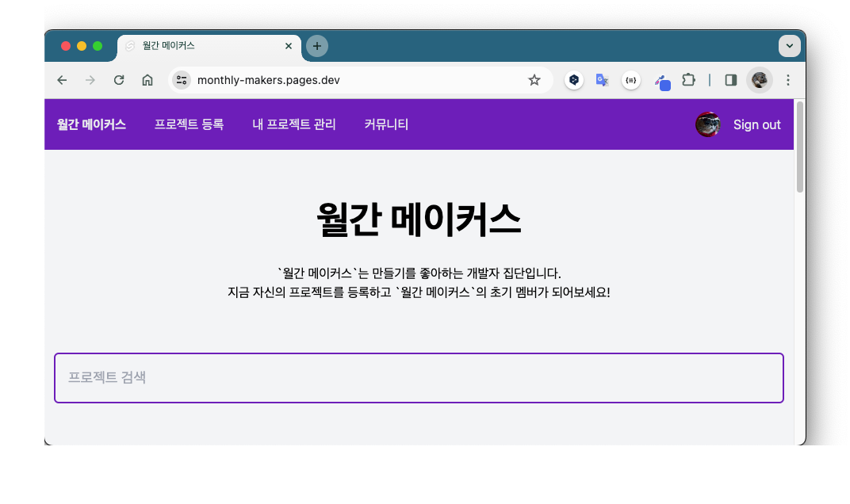Open a new tab with the plus button
The image size is (850, 504).
tap(317, 46)
